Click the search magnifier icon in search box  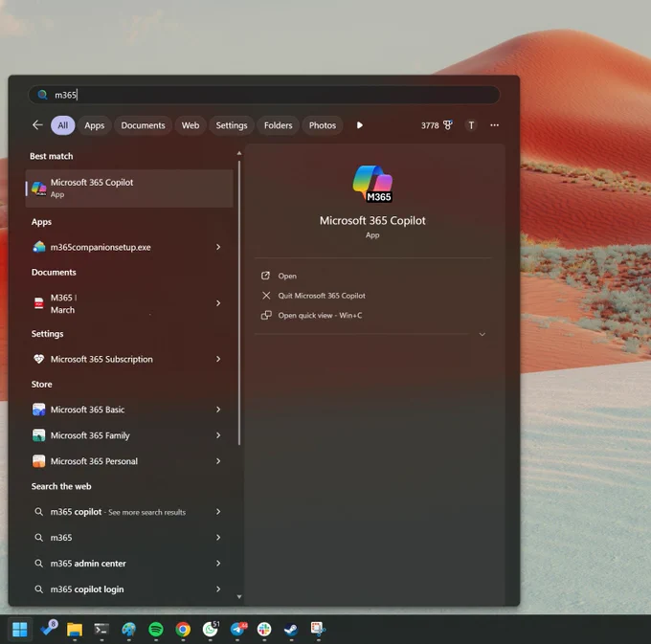(42, 95)
